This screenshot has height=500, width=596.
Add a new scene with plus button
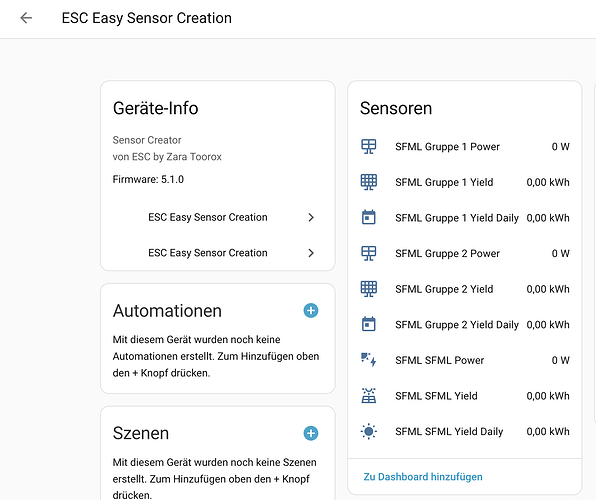(311, 433)
